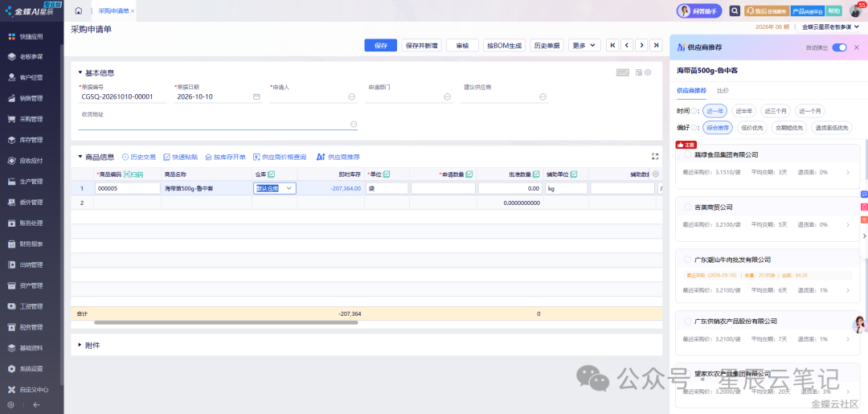The width and height of the screenshot is (868, 414).
Task: Open 生产管理 module
Action: (32, 182)
